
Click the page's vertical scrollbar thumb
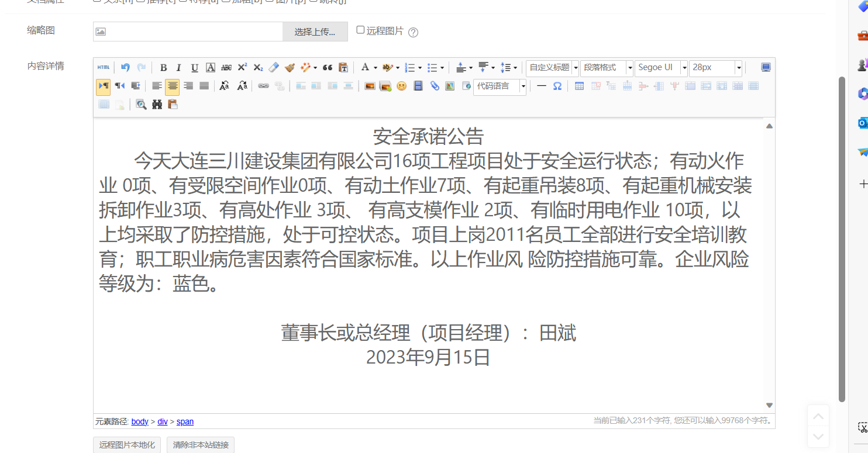(x=842, y=239)
